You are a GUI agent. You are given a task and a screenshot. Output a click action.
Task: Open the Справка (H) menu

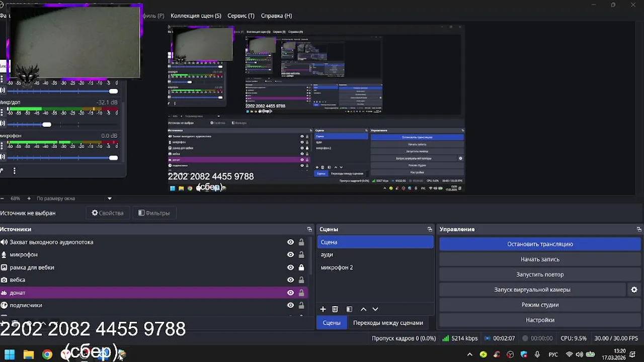coord(276,16)
